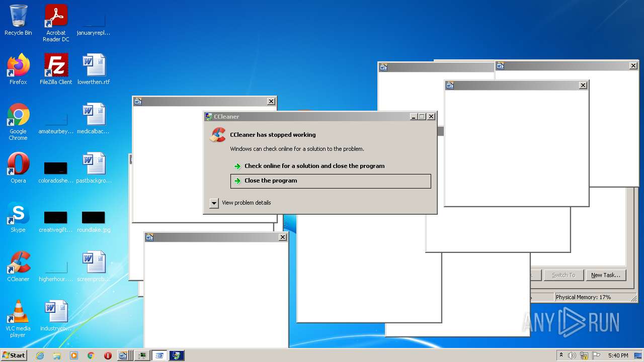Close the CCleaner error dialog
Screen dimensions: 644x362
[431, 117]
